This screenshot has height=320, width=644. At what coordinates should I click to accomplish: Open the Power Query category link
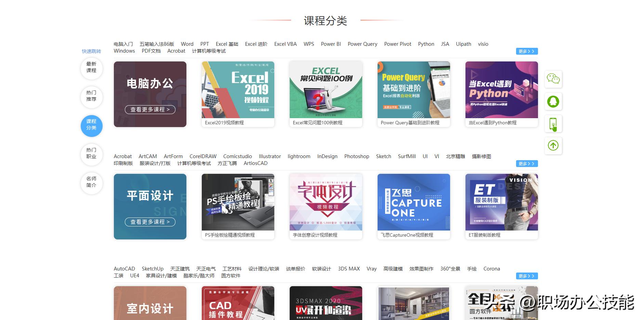point(362,44)
